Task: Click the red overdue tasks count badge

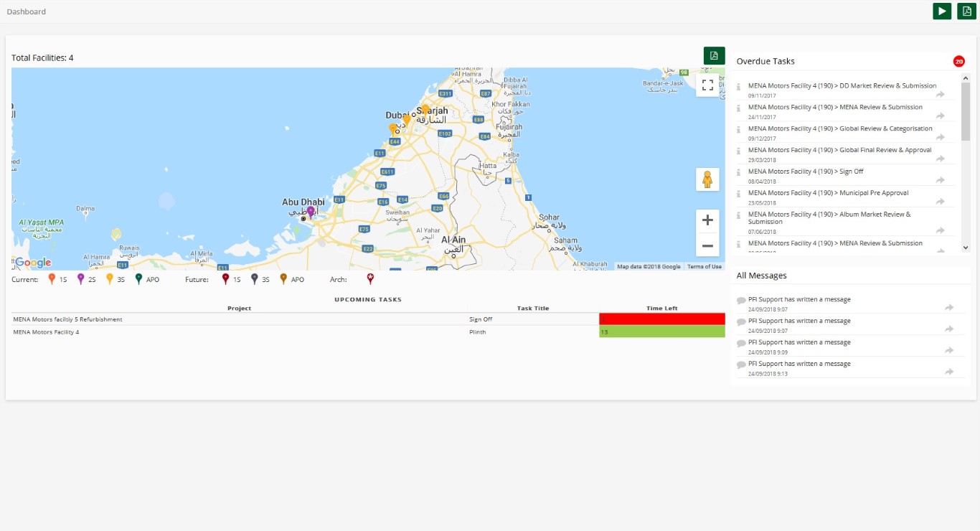Action: click(x=958, y=62)
